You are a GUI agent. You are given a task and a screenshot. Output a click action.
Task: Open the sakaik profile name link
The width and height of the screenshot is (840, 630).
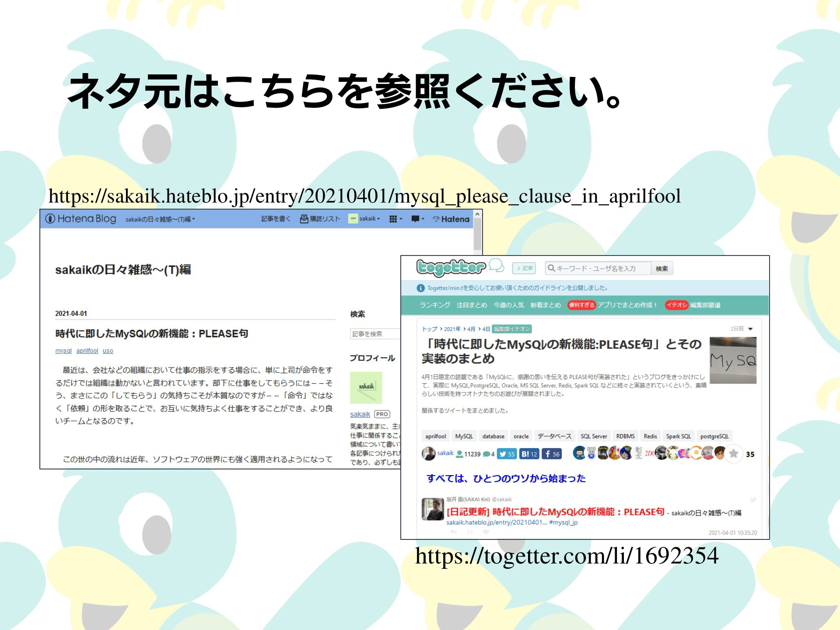[360, 414]
